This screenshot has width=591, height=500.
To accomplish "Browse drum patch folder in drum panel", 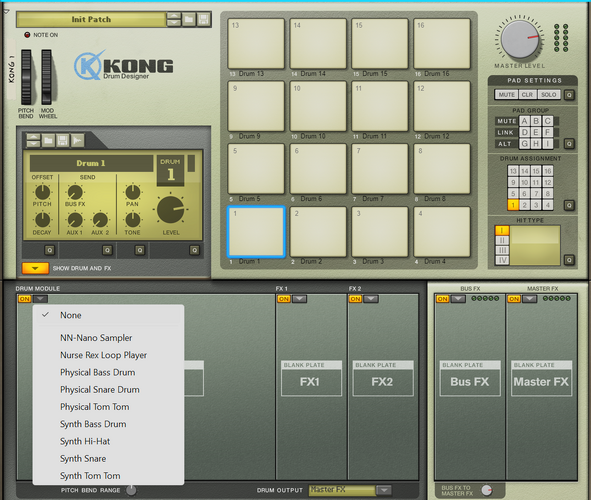I will click(48, 141).
